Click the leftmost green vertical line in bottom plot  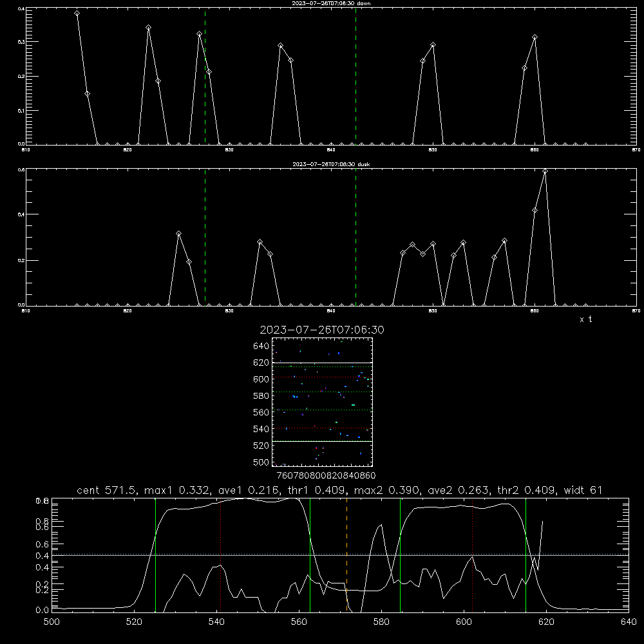[155, 554]
